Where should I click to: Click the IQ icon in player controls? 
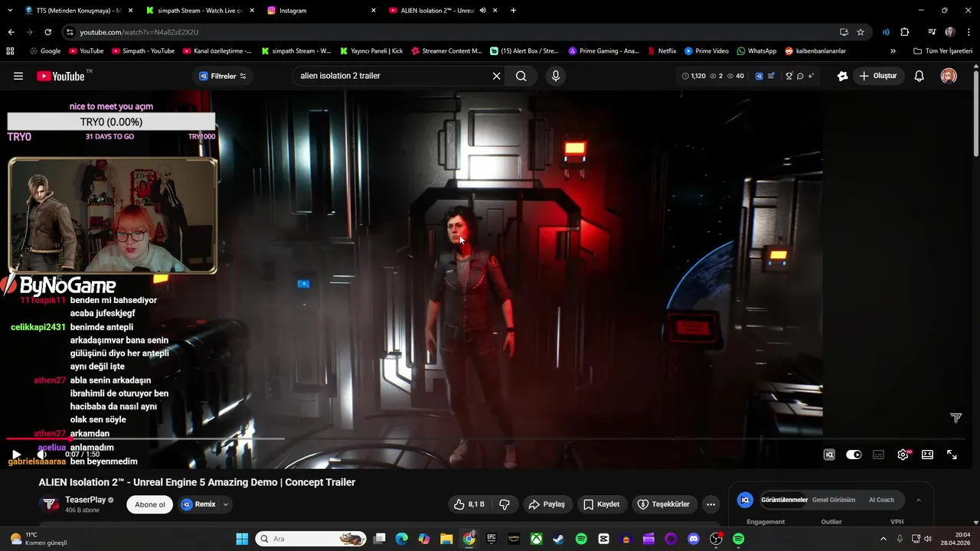click(x=829, y=455)
